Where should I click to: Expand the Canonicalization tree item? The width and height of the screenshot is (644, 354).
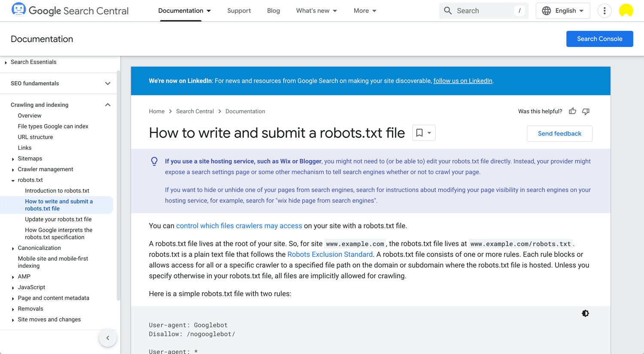[x=13, y=248]
